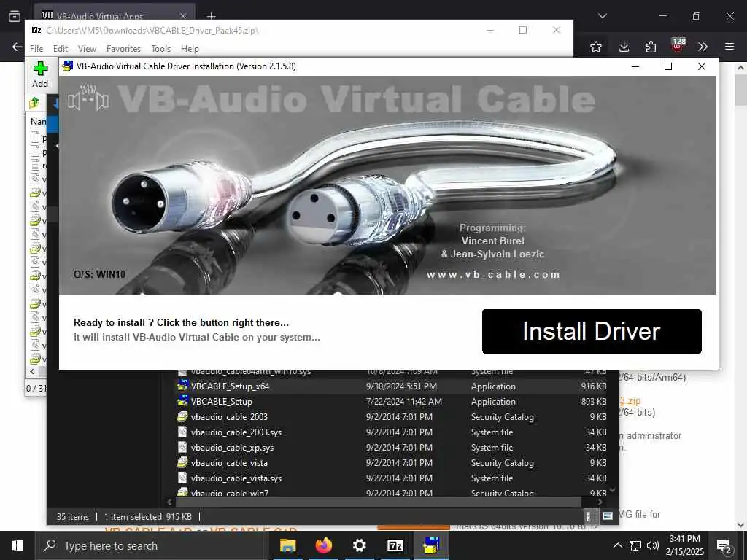Click the Add green plus icon in 7-Zip
This screenshot has width=747, height=560.
pyautogui.click(x=40, y=69)
